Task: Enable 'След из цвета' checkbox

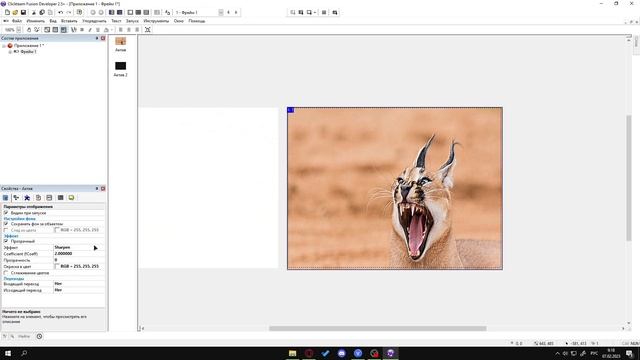Action: 6,230
